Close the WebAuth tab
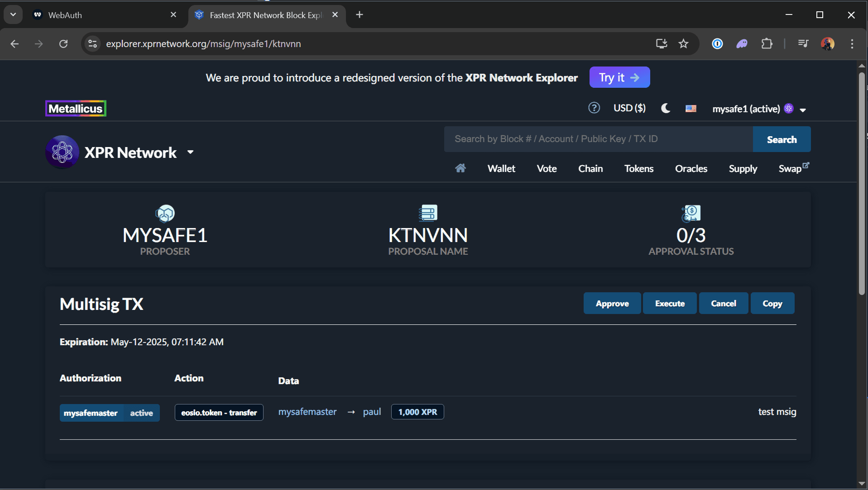Screen dimensions: 868x490 (173, 15)
